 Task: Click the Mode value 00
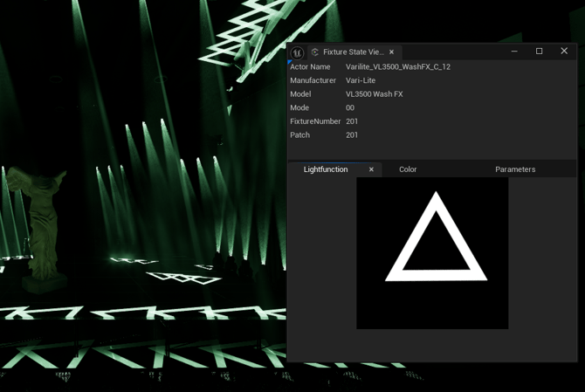pos(350,107)
